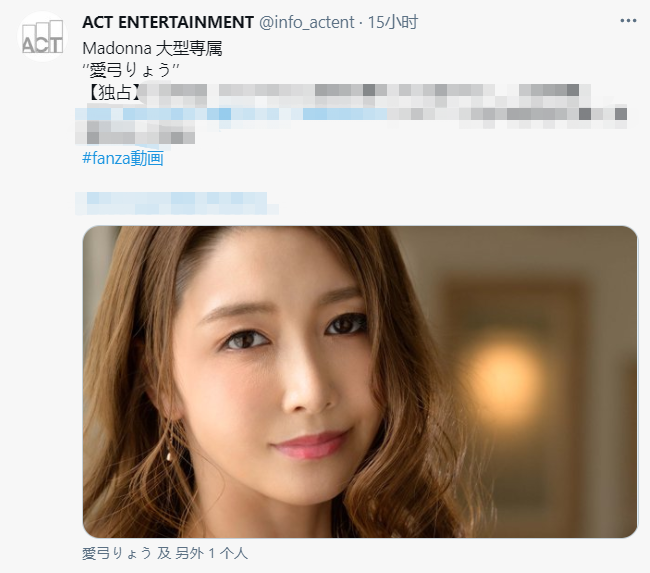Image resolution: width=650 pixels, height=573 pixels.
Task: Open tweet by clicking Madonna 大型専属 text
Action: [x=152, y=49]
